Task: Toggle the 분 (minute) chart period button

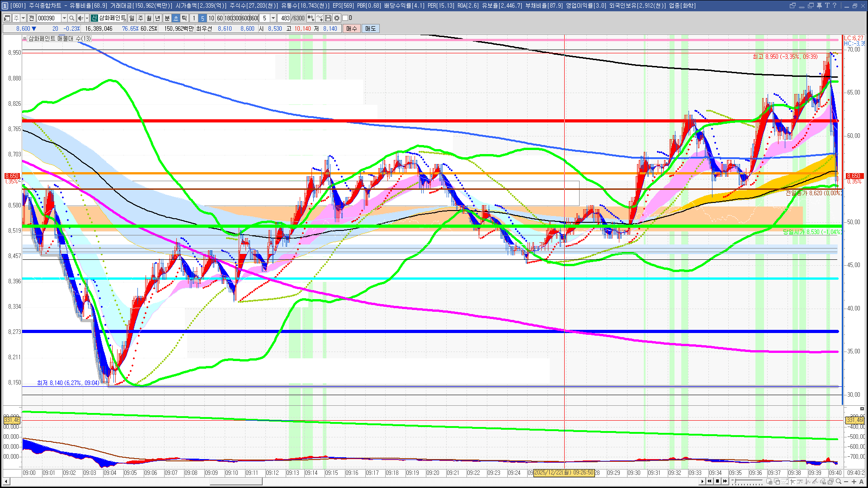Action: (x=167, y=18)
